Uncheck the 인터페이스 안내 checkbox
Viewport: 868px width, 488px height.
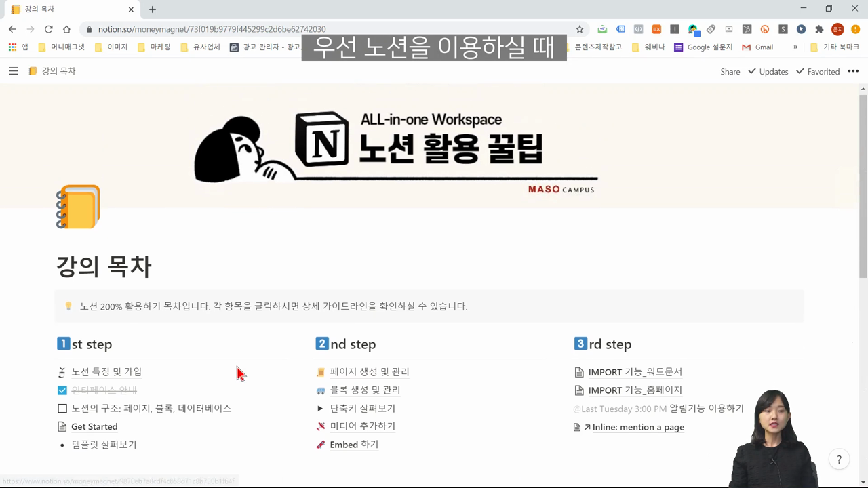coord(62,390)
